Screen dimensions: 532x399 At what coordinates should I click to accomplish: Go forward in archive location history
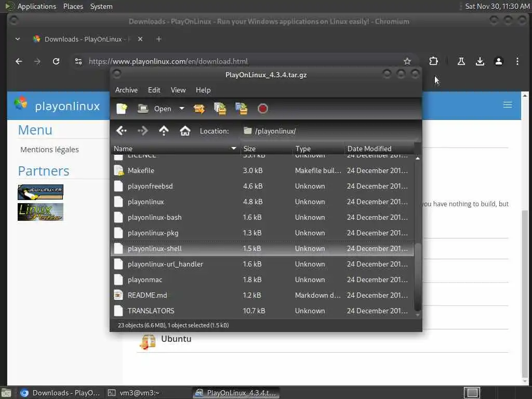click(142, 130)
